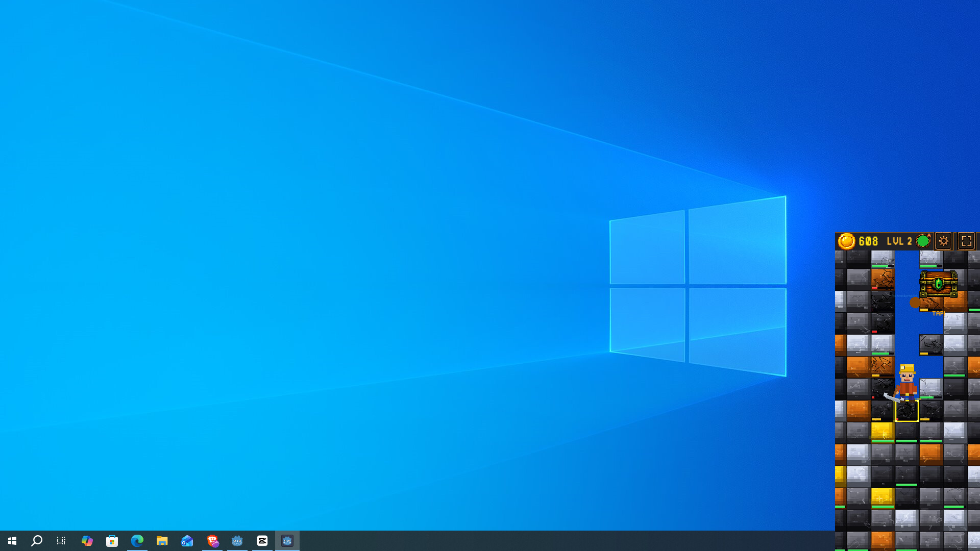Click the LVL 2 level indicator

899,241
